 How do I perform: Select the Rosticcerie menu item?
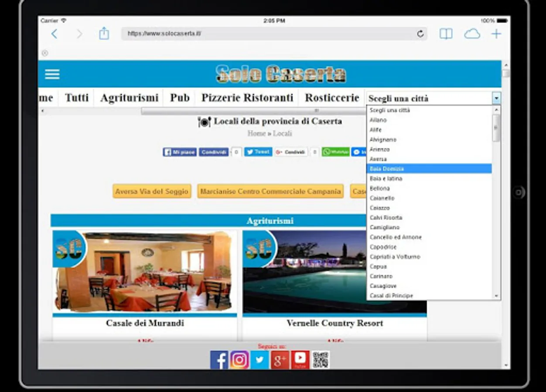tap(332, 98)
